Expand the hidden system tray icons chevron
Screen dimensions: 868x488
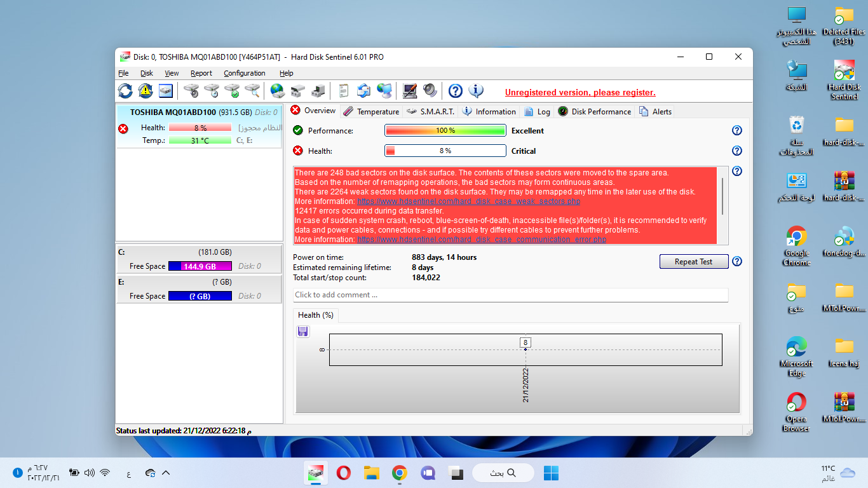coord(166,473)
